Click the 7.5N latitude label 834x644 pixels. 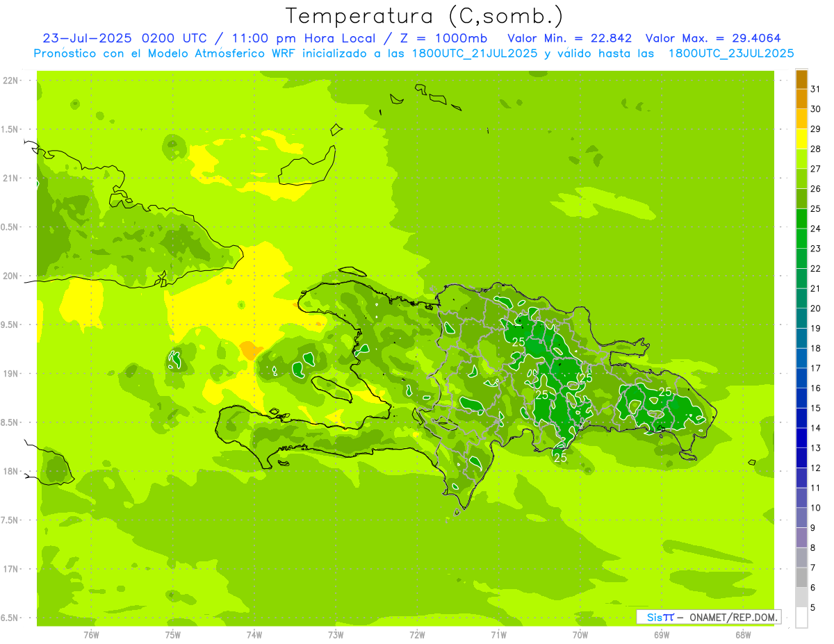10,520
